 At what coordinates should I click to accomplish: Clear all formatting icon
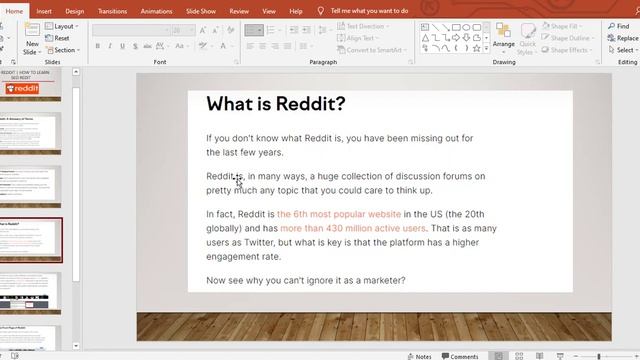[231, 30]
